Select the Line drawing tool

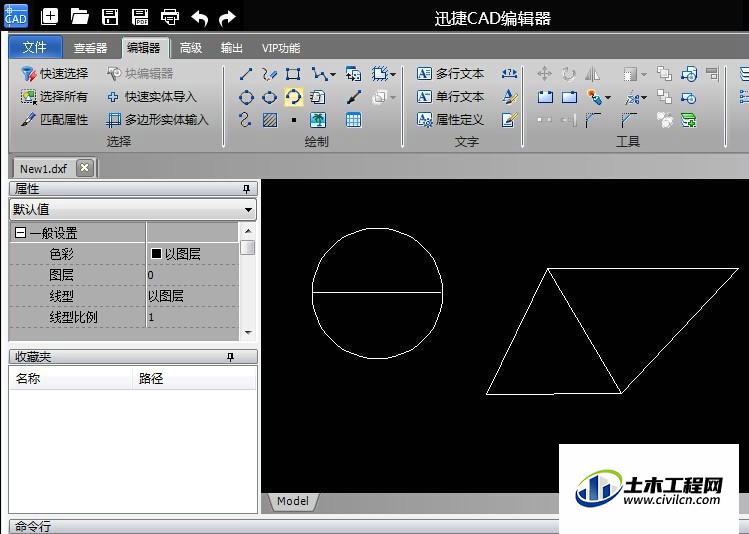(x=246, y=74)
